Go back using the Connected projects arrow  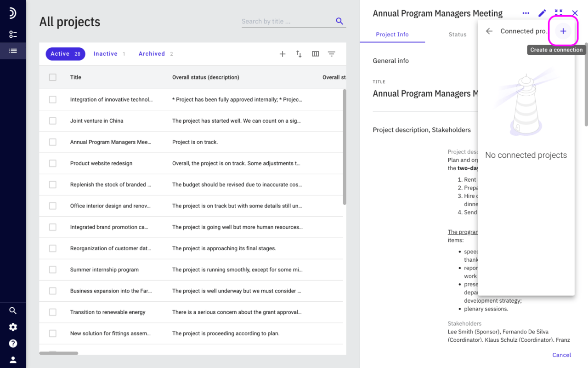click(x=489, y=31)
